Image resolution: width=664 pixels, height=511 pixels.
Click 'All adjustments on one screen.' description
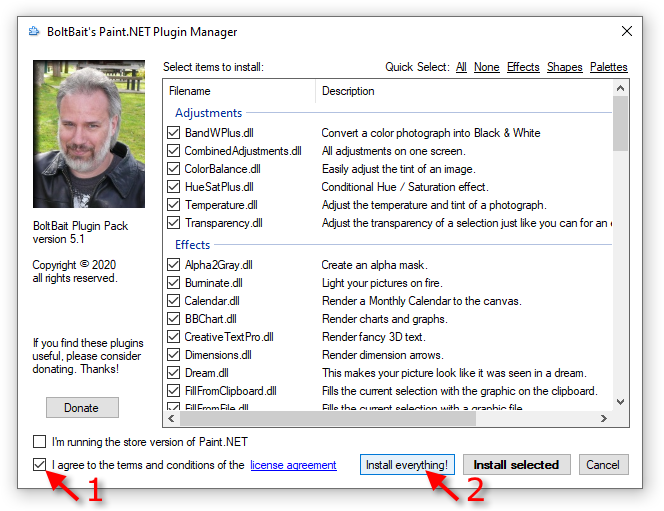coord(394,151)
